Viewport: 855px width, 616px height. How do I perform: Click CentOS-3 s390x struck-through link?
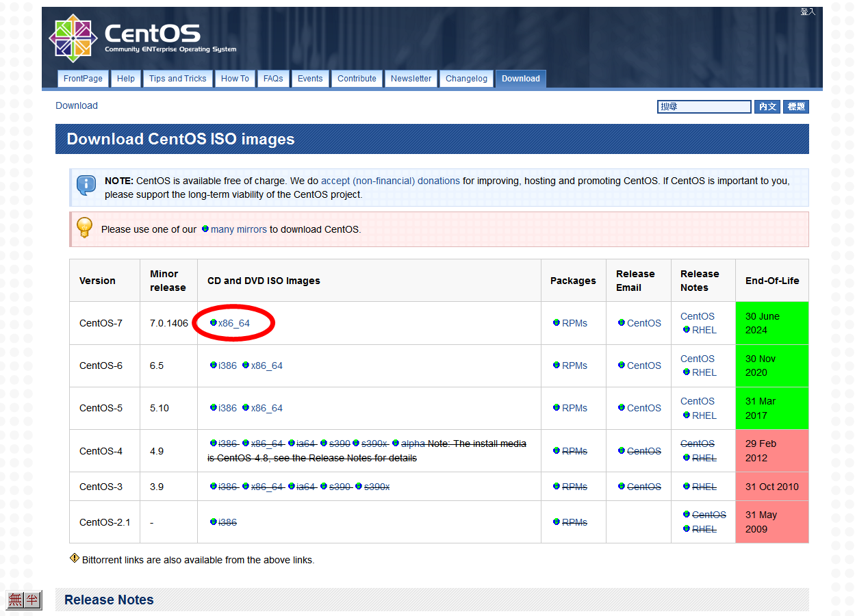377,487
